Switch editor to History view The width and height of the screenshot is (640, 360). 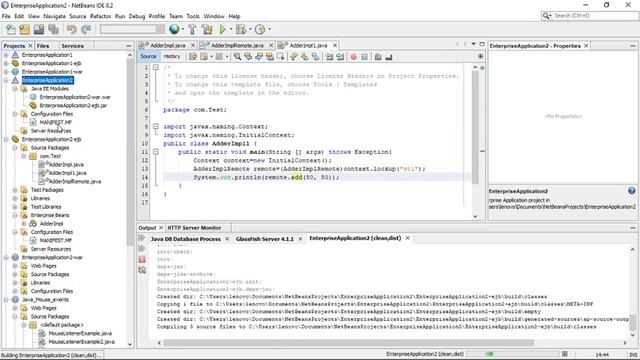[172, 56]
